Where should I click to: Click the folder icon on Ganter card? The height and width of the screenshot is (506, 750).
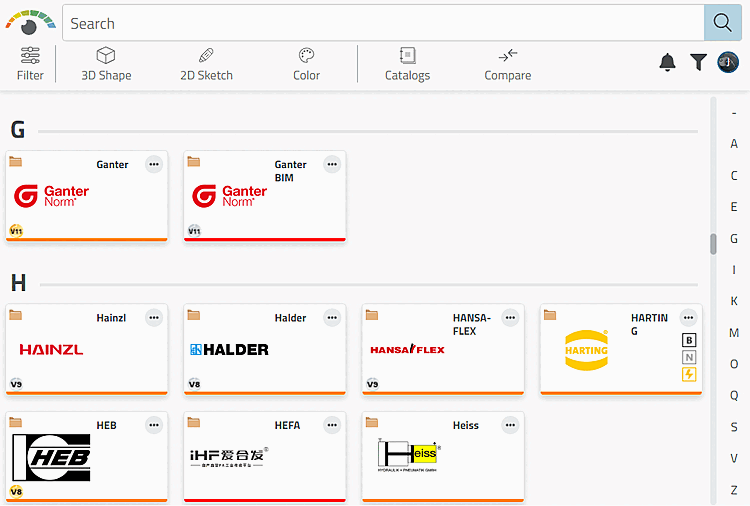[15, 162]
